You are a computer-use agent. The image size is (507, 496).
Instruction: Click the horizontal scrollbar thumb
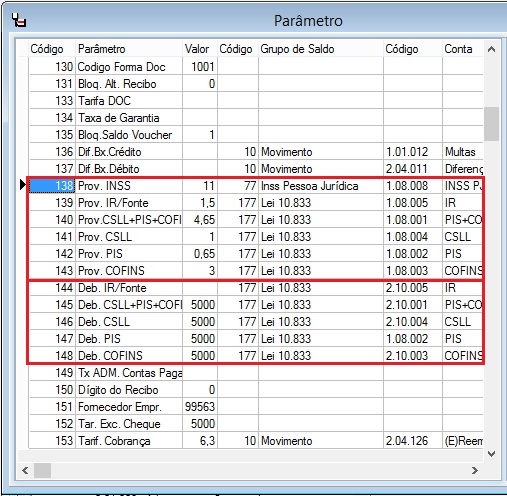(x=42, y=470)
